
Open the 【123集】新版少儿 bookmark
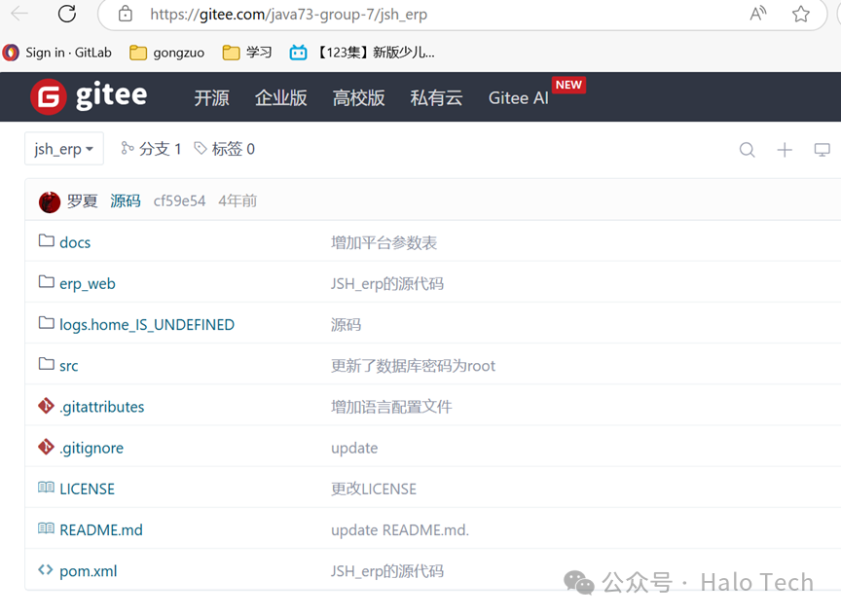(362, 53)
